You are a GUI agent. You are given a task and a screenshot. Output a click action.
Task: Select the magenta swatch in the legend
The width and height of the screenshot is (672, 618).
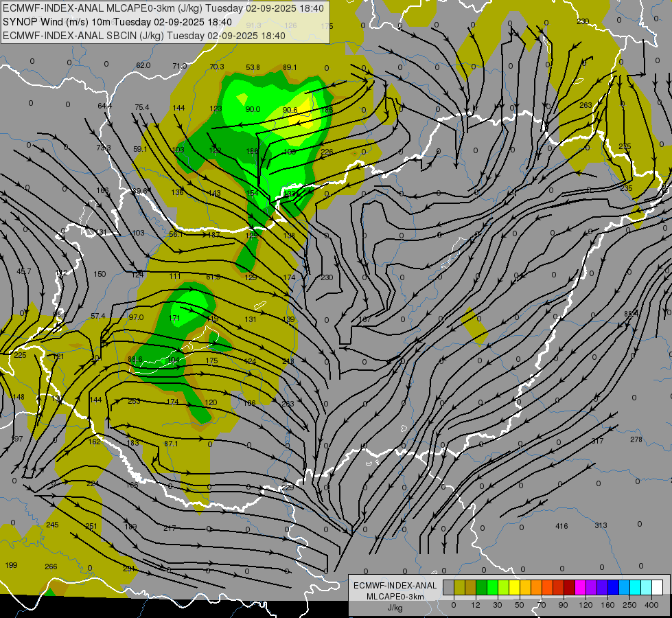click(580, 588)
